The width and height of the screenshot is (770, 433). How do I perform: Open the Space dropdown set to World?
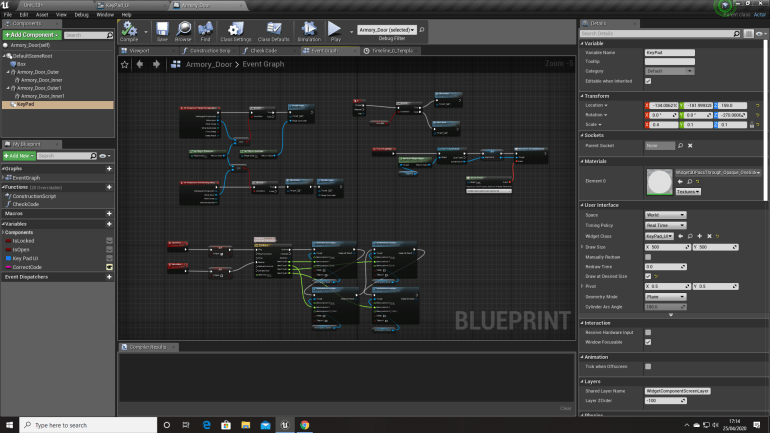[x=665, y=215]
